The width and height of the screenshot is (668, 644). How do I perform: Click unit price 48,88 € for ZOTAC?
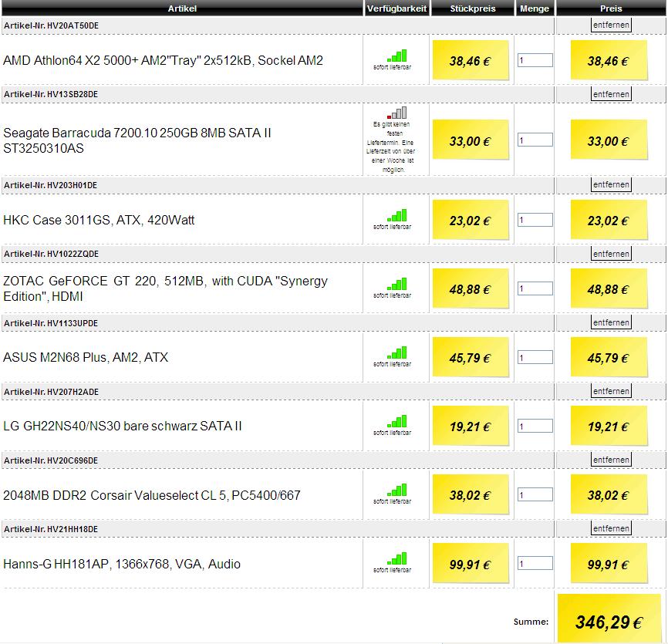pyautogui.click(x=471, y=290)
